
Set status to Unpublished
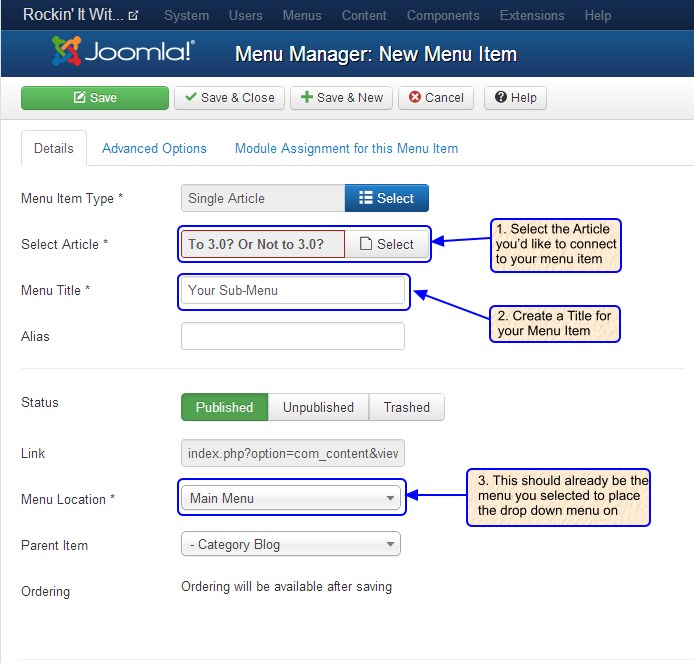coord(318,407)
